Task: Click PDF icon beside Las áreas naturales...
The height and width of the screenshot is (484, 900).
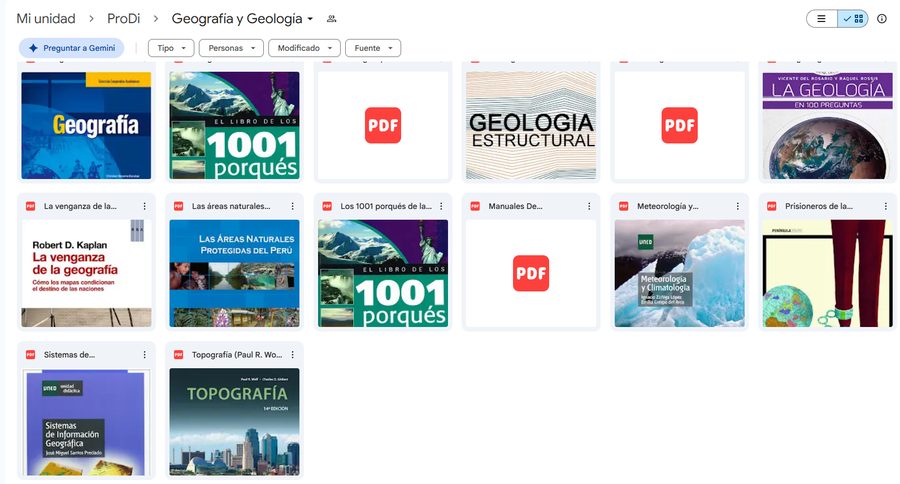Action: tap(179, 206)
